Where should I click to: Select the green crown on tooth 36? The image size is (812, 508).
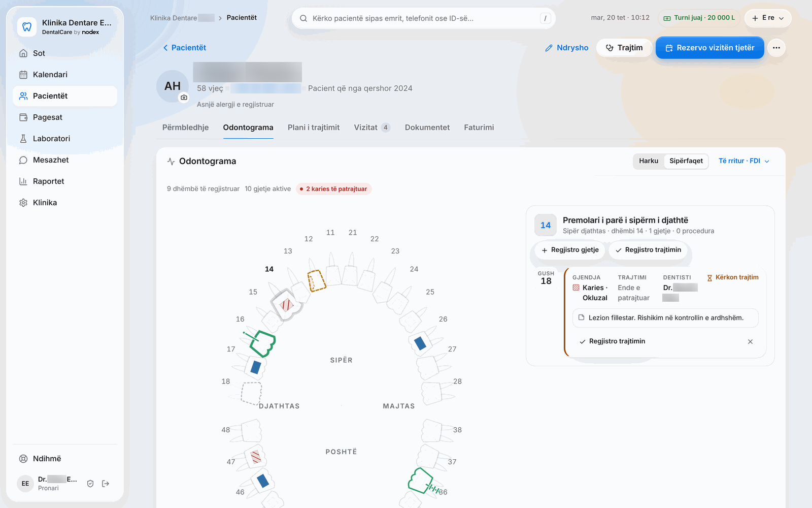pyautogui.click(x=421, y=480)
